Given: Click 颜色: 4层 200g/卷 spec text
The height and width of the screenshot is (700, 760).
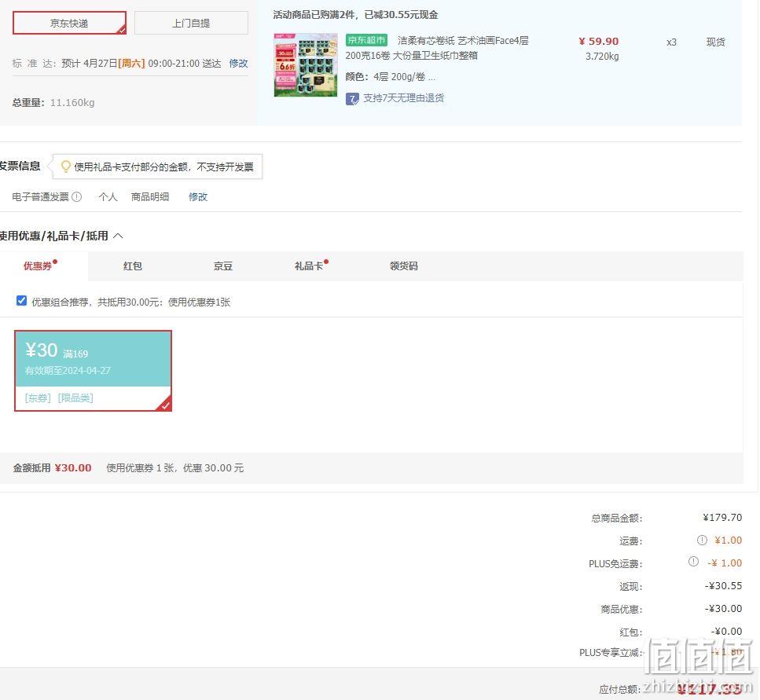Looking at the screenshot, I should (x=390, y=76).
